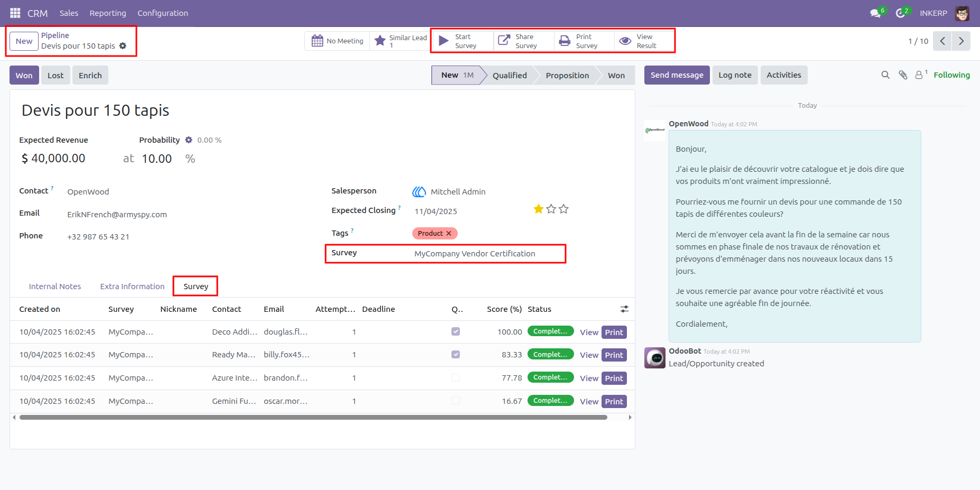The height and width of the screenshot is (490, 980).
Task: Go to previous record arrow
Action: coord(942,41)
